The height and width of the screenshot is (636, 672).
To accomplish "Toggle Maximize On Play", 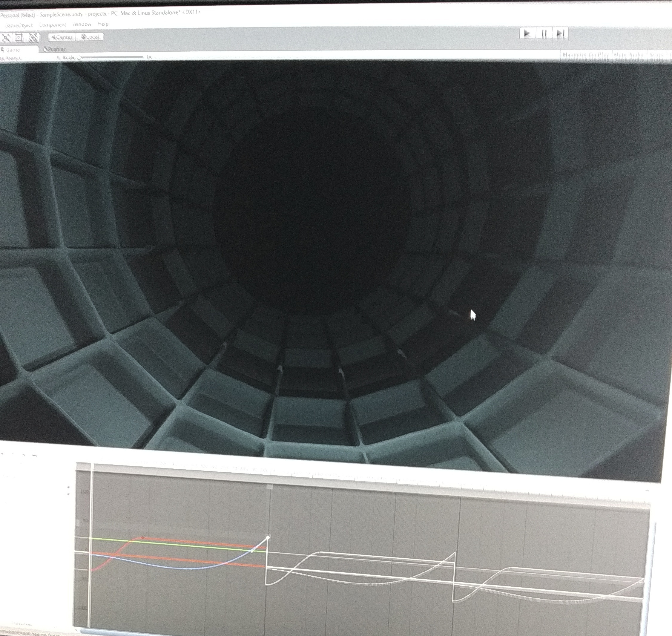I will [586, 55].
